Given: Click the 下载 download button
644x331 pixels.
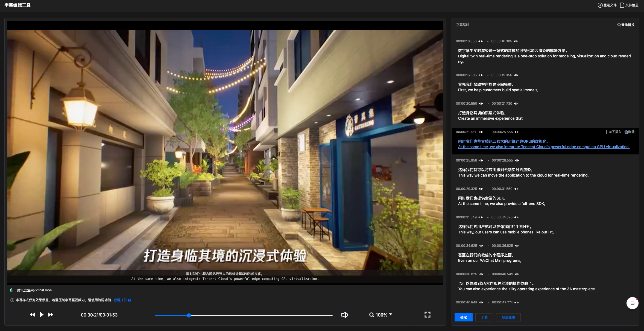Looking at the screenshot, I should pos(484,317).
